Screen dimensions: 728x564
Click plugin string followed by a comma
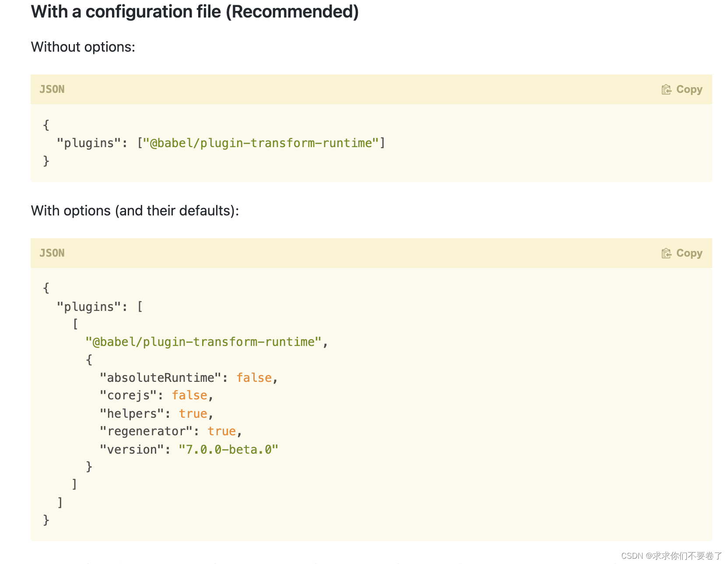(x=203, y=342)
